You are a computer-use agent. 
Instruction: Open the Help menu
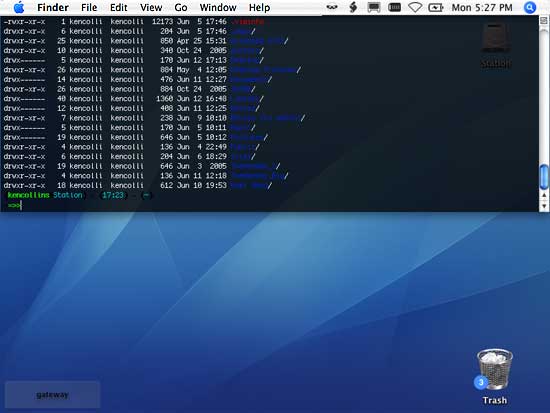[x=259, y=7]
